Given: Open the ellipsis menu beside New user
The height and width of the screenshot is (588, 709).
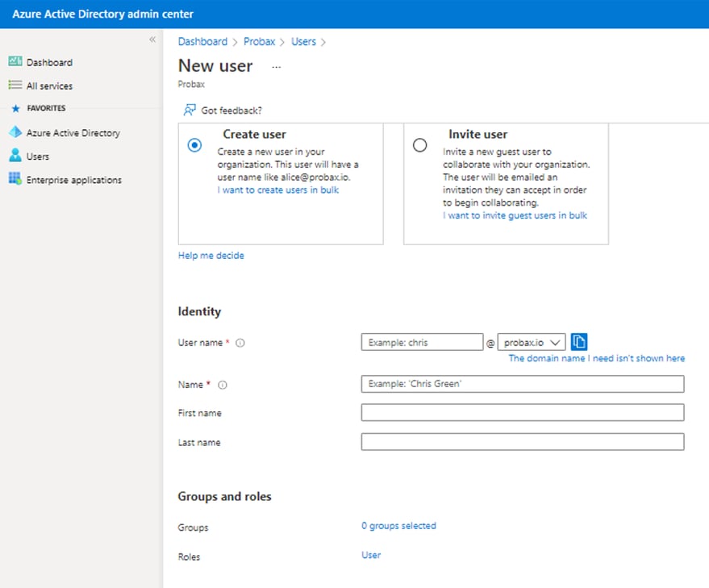Looking at the screenshot, I should point(276,67).
